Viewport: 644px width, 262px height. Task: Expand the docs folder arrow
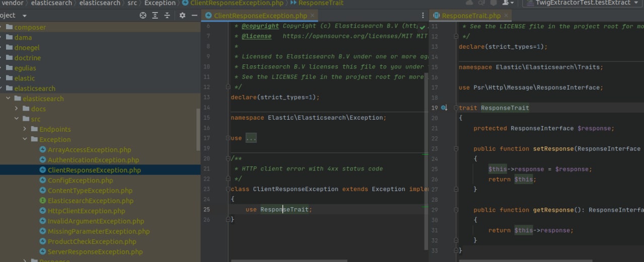17,109
